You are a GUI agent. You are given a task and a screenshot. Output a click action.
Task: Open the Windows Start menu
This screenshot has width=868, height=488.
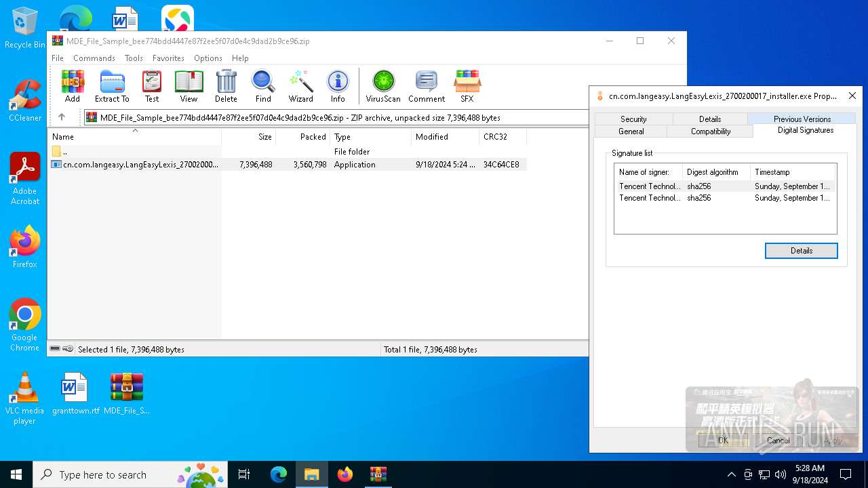(16, 474)
